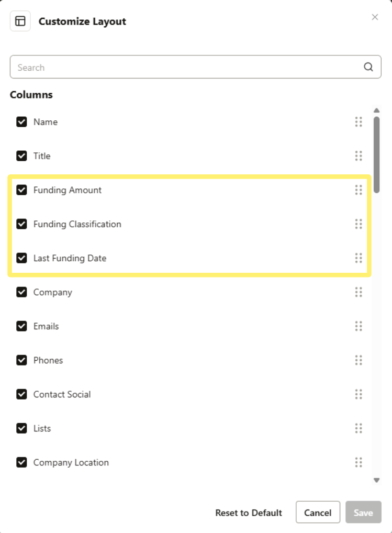
Task: Grab the drag handle next to Phones
Action: click(359, 360)
